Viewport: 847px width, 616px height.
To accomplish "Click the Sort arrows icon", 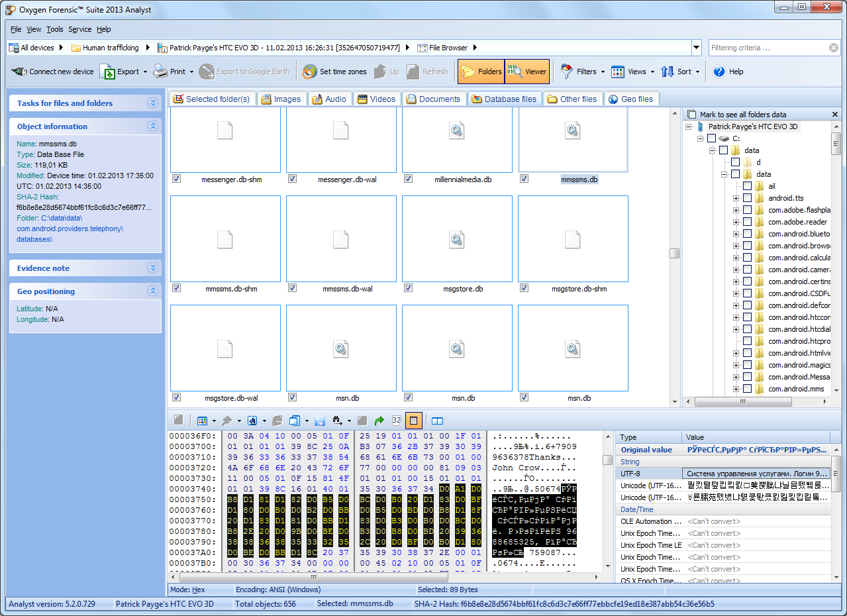I will (668, 72).
